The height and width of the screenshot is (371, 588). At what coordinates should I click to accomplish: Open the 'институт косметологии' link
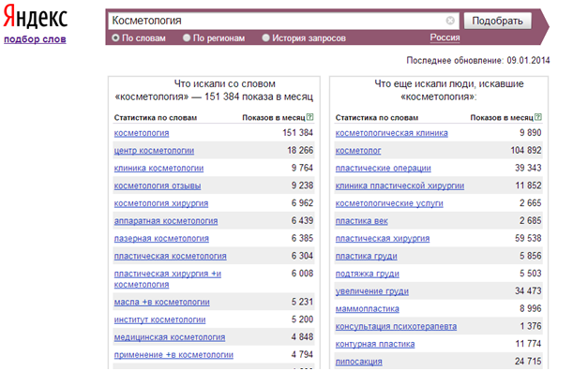coord(159,320)
